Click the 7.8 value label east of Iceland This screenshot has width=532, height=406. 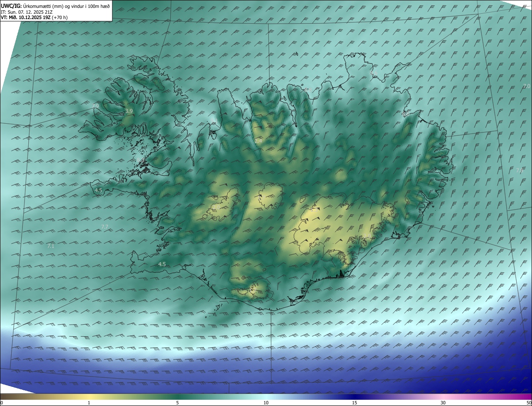point(520,171)
